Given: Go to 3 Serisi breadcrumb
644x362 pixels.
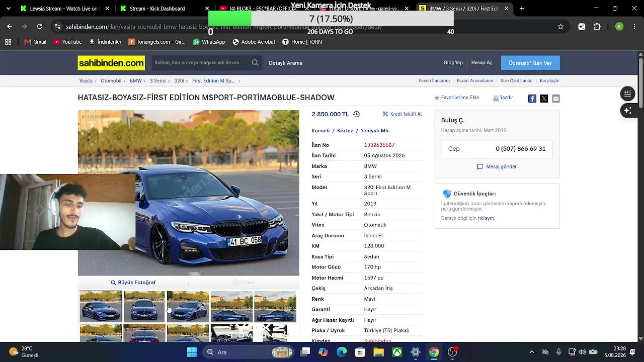Looking at the screenshot, I should coord(157,80).
